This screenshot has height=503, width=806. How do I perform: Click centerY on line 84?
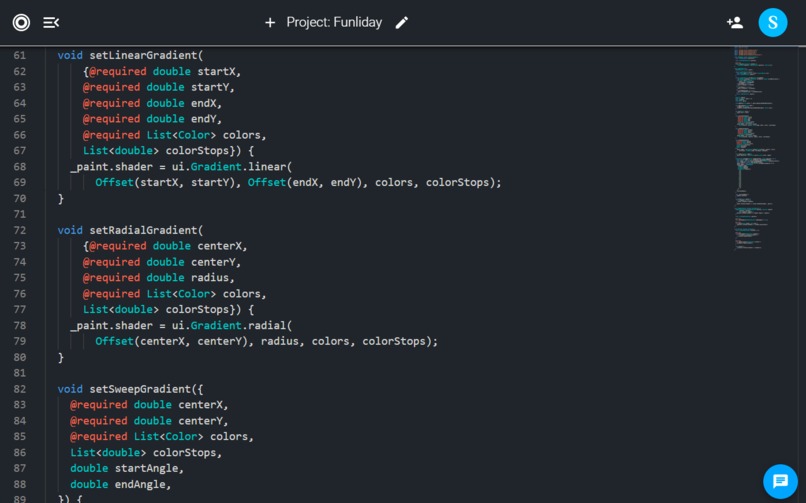(200, 421)
